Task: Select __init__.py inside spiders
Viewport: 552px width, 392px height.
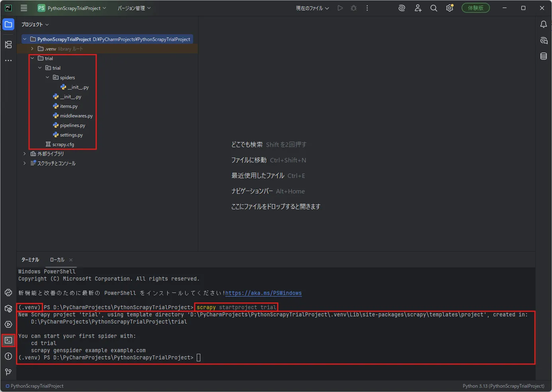Action: tap(74, 87)
